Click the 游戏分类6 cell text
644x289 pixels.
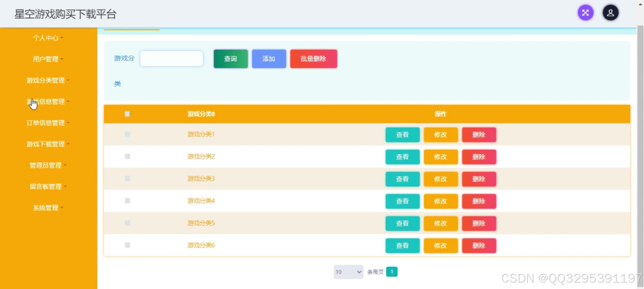click(201, 245)
